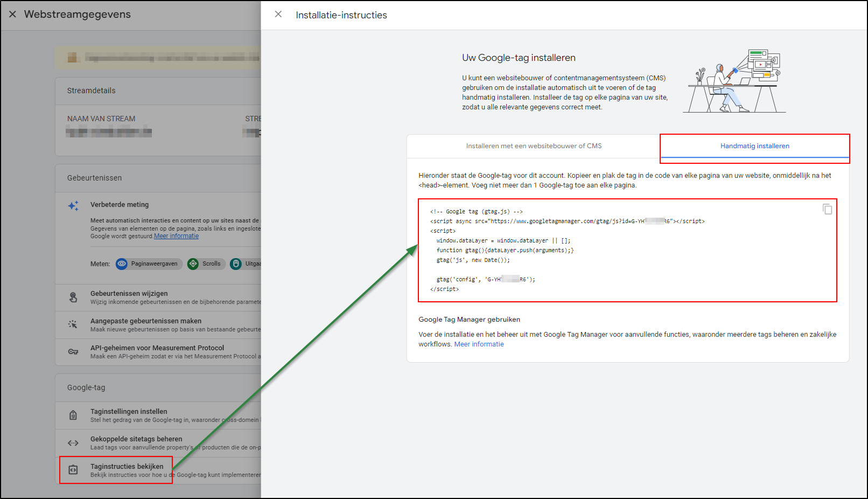Close the Installatie-instructies panel
The image size is (868, 499).
(278, 14)
